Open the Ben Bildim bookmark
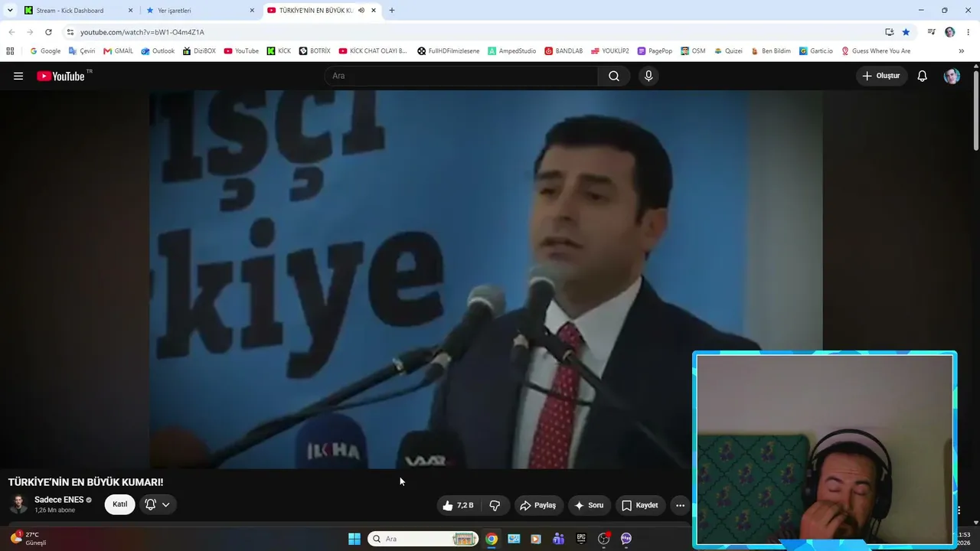Screen dimensions: 980x551 [x=771, y=51]
